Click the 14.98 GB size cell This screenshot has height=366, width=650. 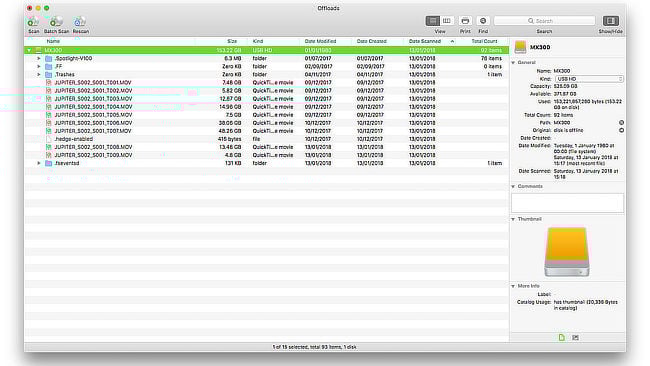point(230,107)
